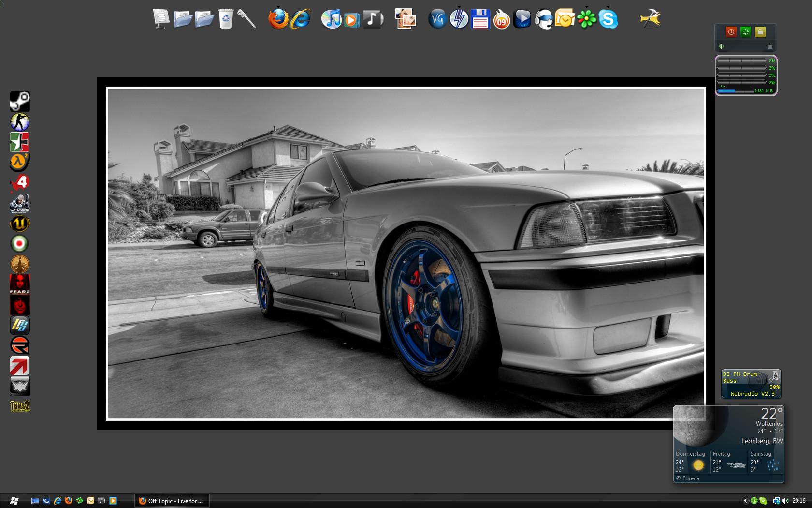
Task: Launch Daemon Tools lightning icon in dock
Action: tap(459, 19)
